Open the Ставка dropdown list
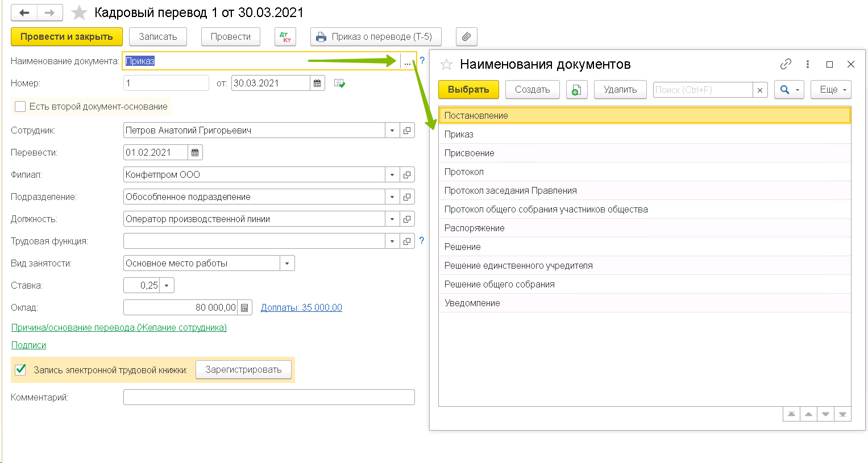This screenshot has width=868, height=463. tap(167, 286)
